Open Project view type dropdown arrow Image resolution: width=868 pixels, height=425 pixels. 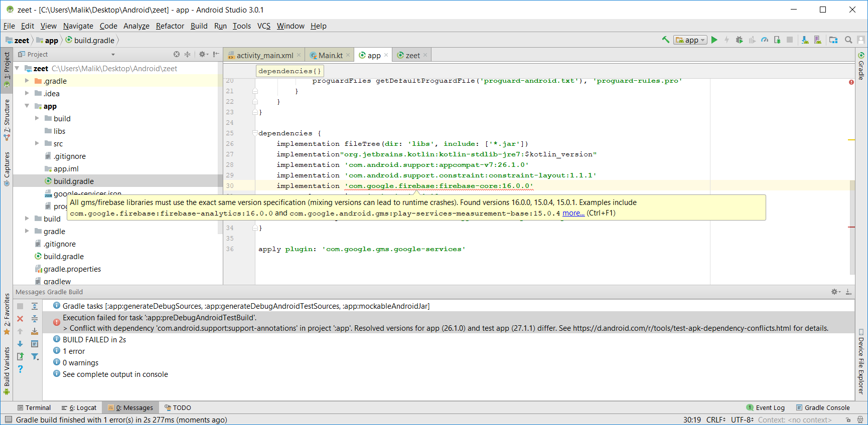pos(113,54)
